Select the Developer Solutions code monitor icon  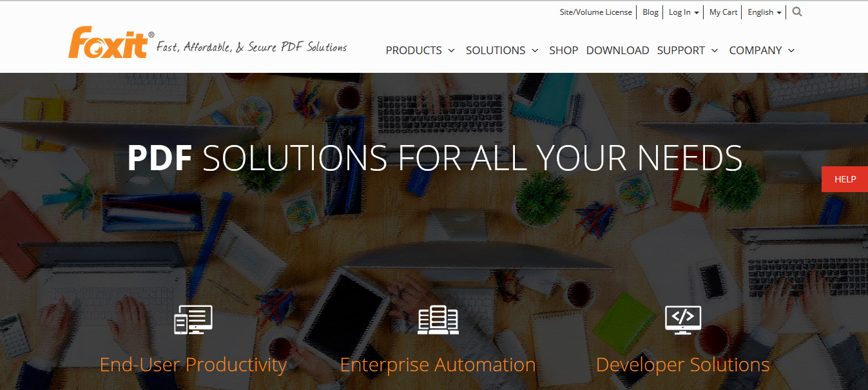tap(683, 319)
